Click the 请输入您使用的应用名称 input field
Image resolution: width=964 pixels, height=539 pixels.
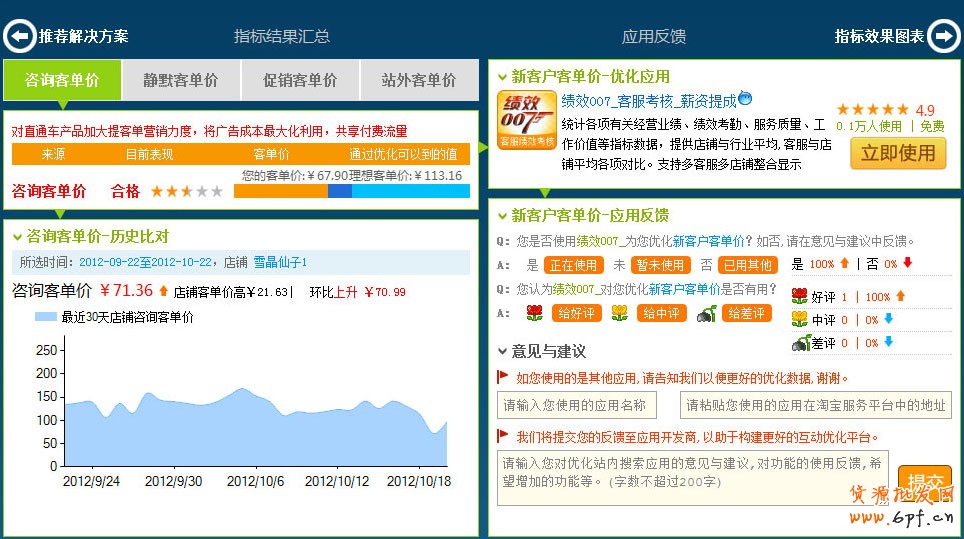(577, 405)
